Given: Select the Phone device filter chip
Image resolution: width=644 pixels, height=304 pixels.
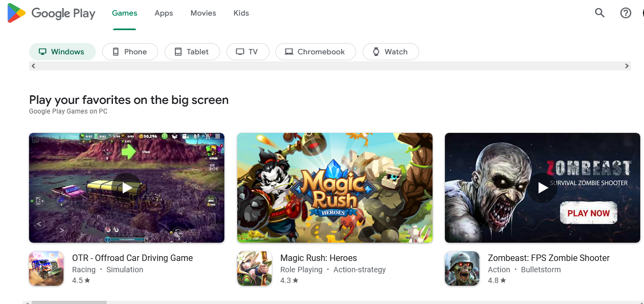Looking at the screenshot, I should click(130, 52).
